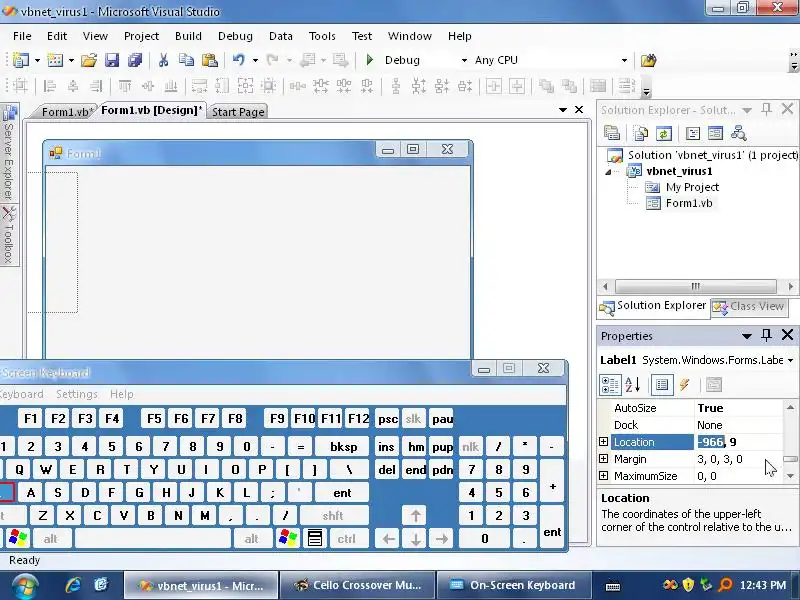
Task: Show the Properties list button
Action: coord(662,385)
